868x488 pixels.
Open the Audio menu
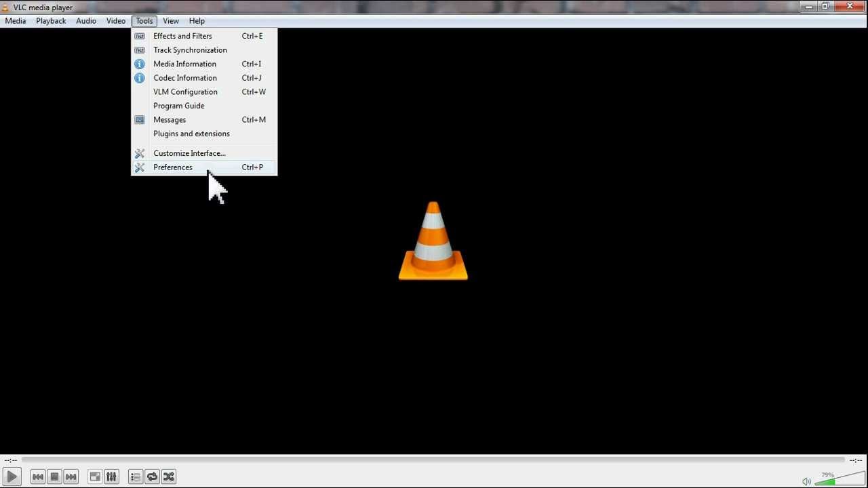[x=86, y=21]
